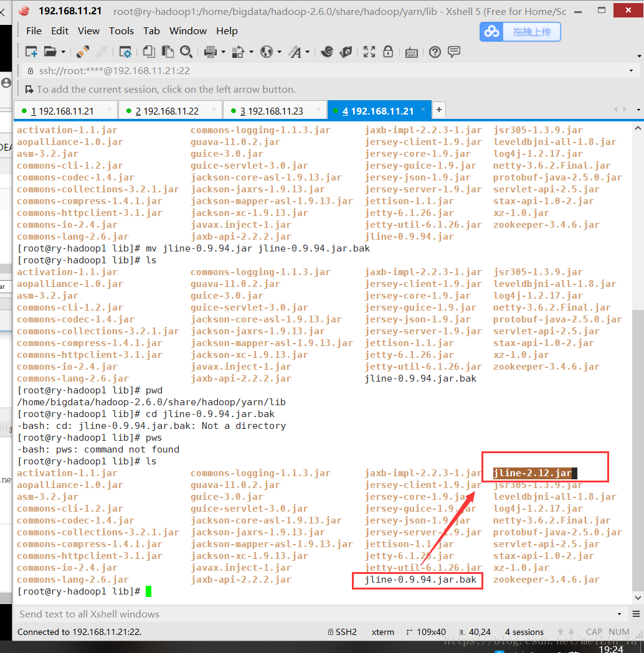The width and height of the screenshot is (644, 653).
Task: Click the Lock screen padlock icon
Action: click(388, 52)
